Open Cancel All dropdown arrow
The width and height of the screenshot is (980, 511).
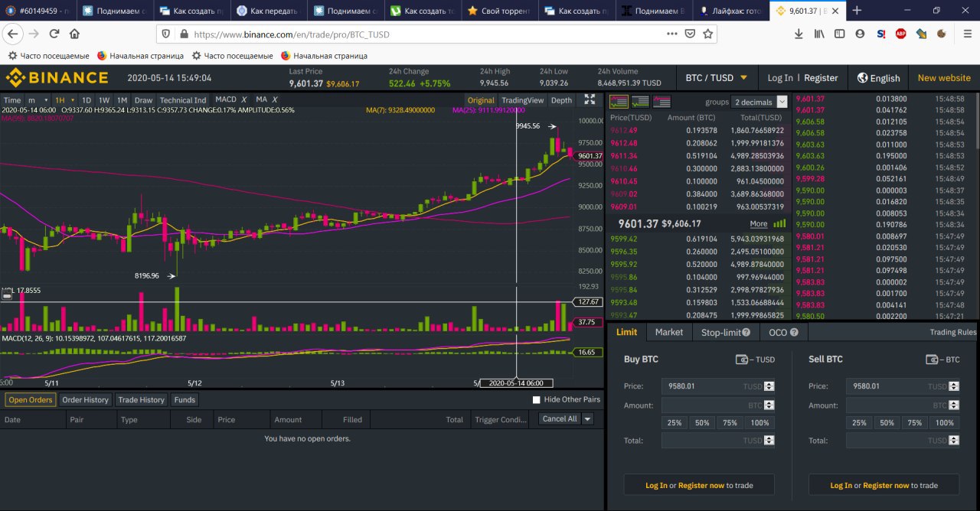587,419
